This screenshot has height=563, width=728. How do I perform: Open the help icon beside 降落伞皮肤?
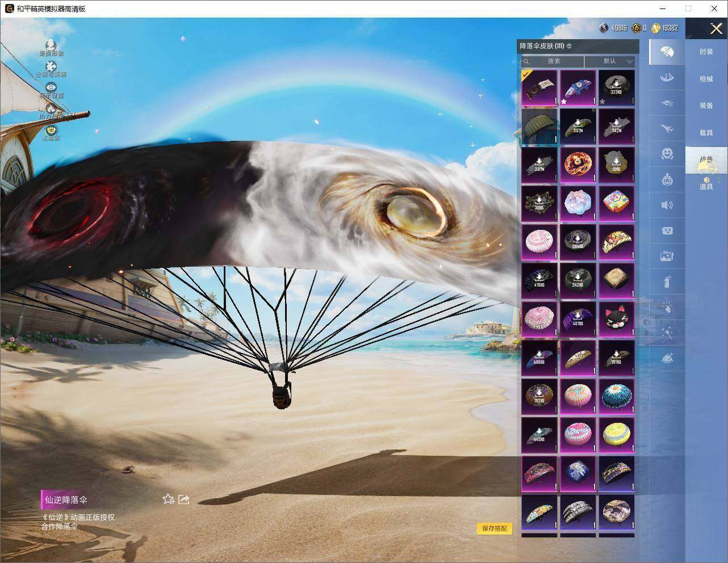click(x=569, y=46)
